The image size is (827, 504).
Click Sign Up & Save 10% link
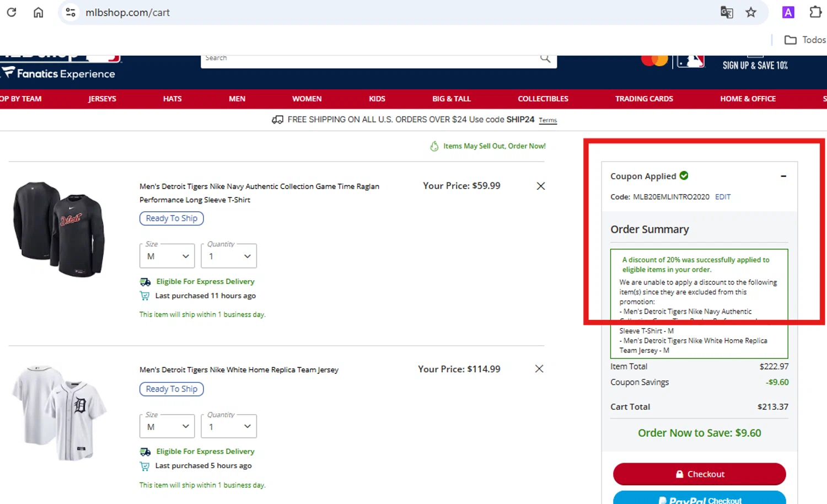click(x=755, y=65)
